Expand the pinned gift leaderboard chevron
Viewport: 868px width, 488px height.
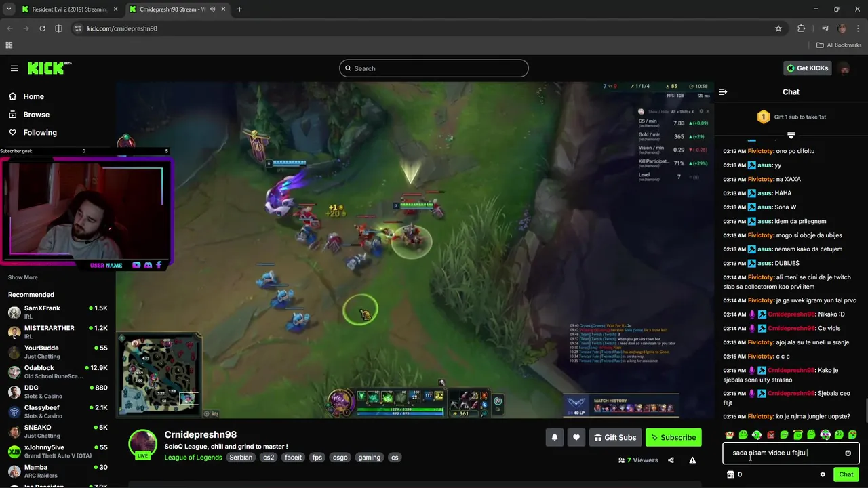(x=791, y=135)
